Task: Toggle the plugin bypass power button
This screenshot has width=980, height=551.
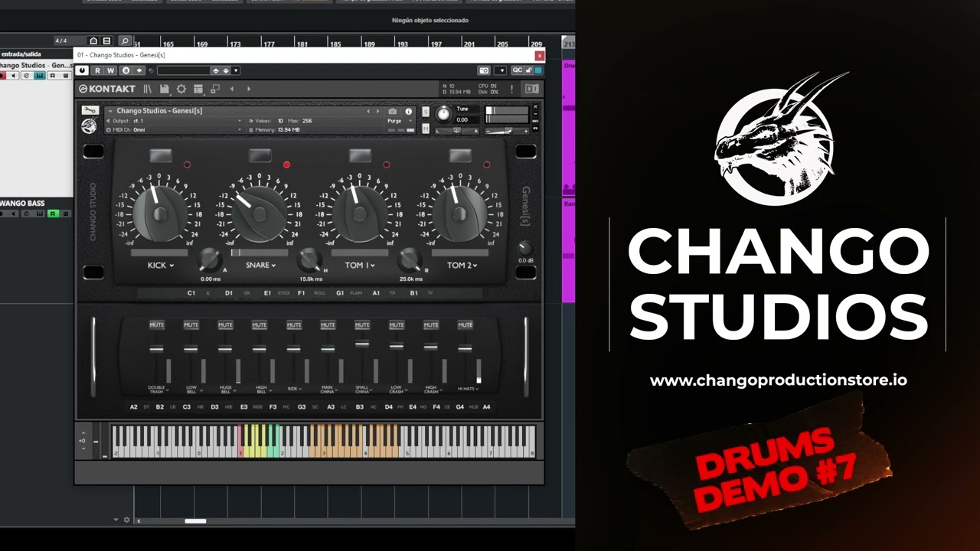Action: tap(83, 70)
